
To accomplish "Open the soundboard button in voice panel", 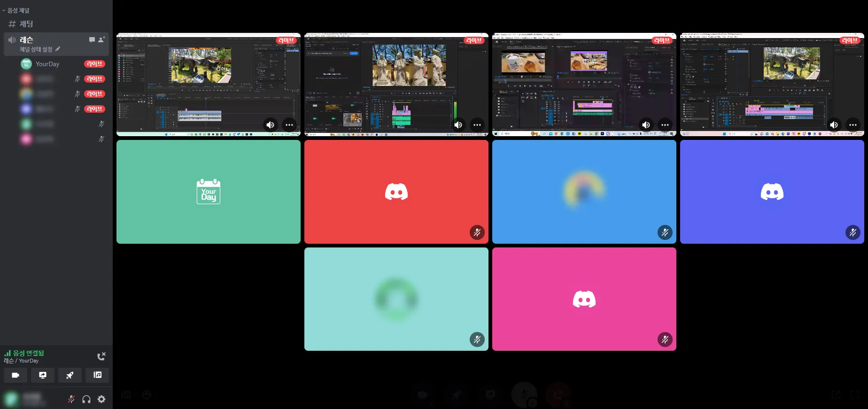I will 97,375.
